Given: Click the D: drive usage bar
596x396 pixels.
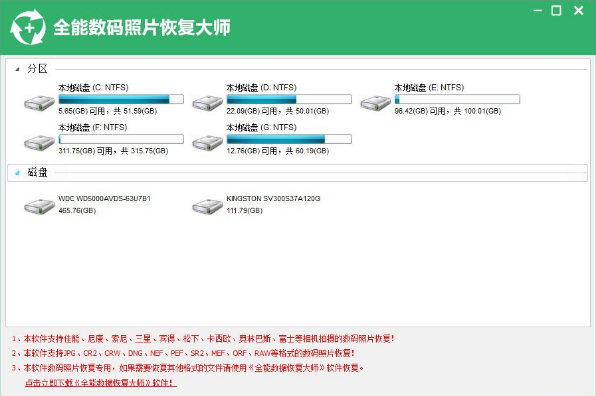Looking at the screenshot, I should [289, 99].
